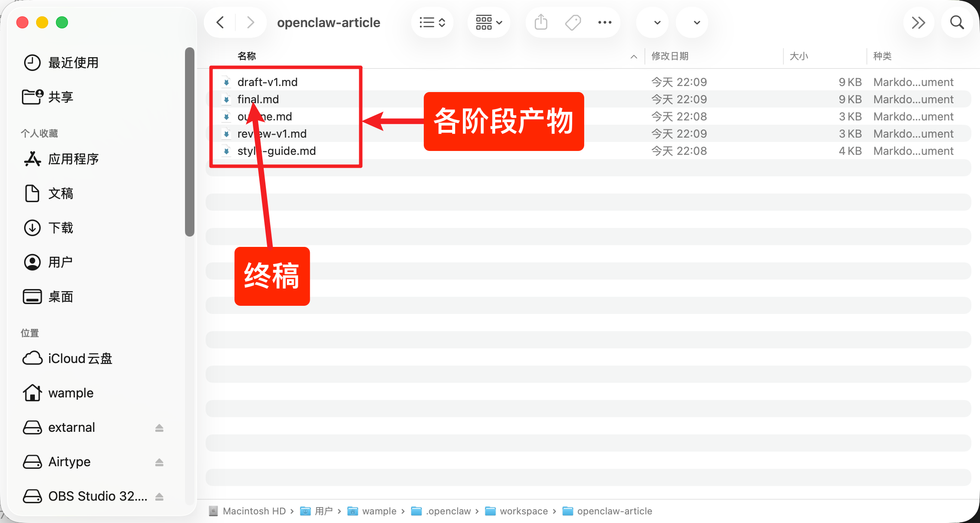Sort files by 修改日期 column
This screenshot has width=980, height=523.
pos(670,56)
